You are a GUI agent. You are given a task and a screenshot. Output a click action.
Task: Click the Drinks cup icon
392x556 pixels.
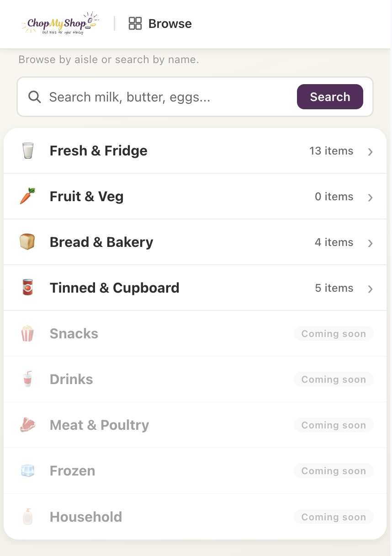[x=27, y=379]
